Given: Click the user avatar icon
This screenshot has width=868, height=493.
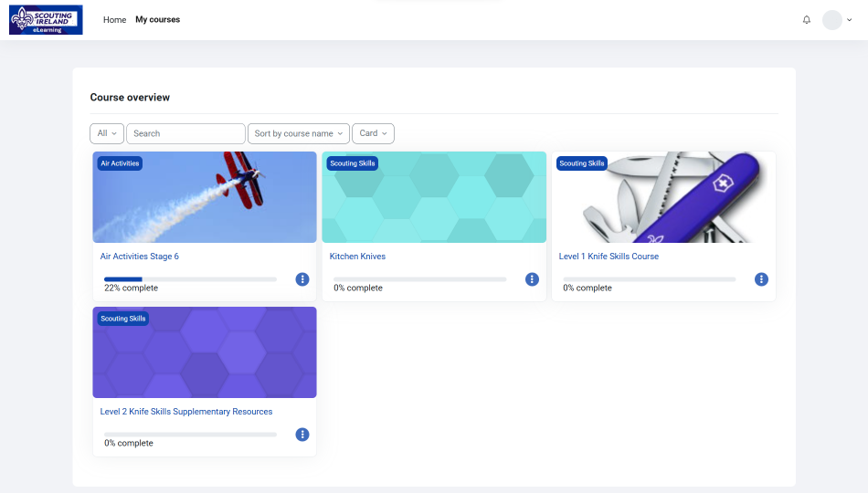Looking at the screenshot, I should click(831, 20).
